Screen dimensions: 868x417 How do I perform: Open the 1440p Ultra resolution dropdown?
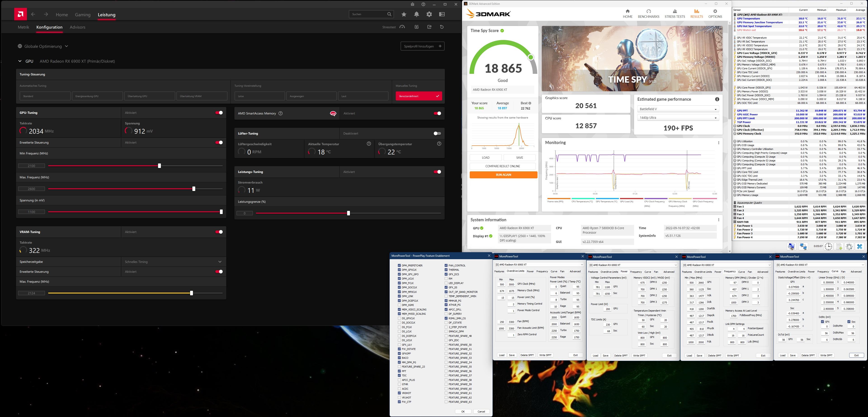(678, 118)
